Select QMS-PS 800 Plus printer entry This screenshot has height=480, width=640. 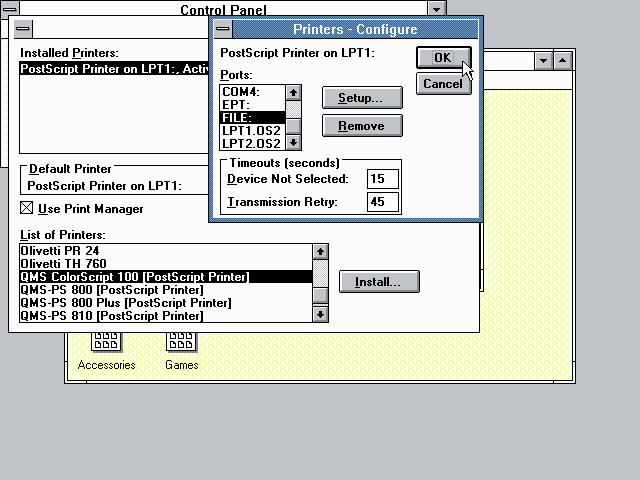(166, 303)
